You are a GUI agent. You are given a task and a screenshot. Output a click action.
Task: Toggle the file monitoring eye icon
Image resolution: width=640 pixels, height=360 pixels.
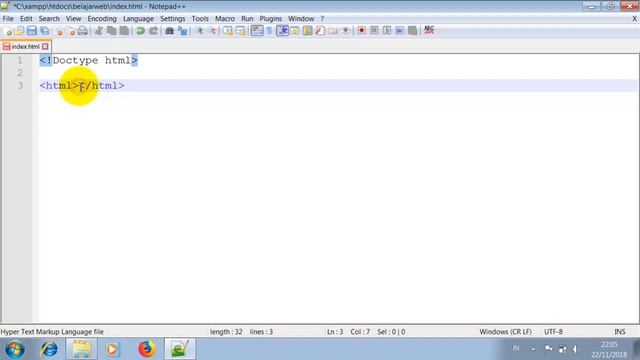(x=345, y=31)
